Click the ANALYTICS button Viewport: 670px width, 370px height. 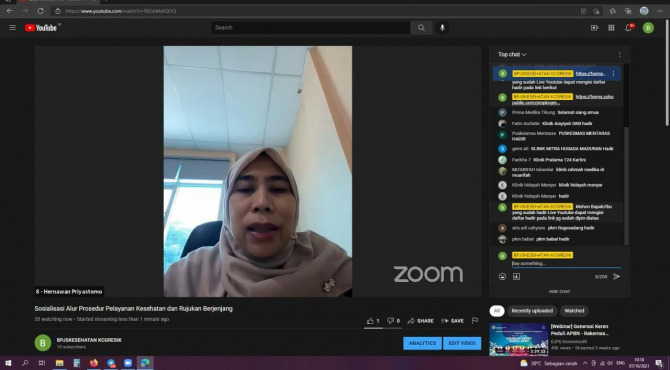tap(422, 343)
